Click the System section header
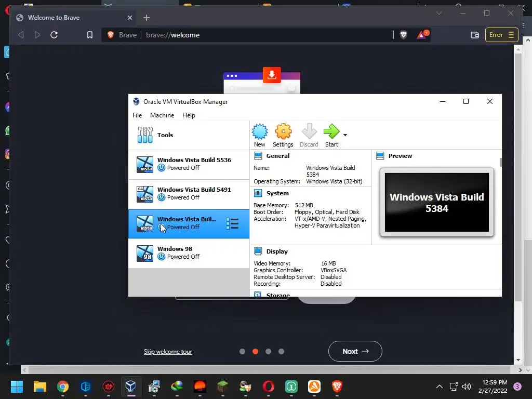Screen dimensions: 532x399 coord(277,193)
